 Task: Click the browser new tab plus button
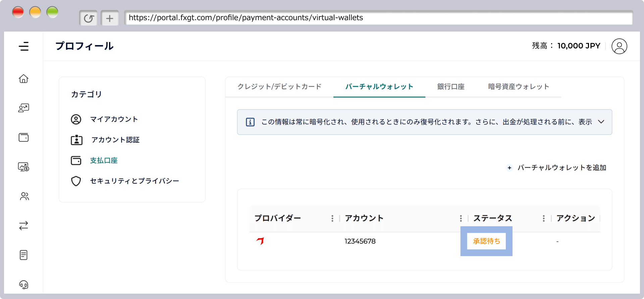tap(110, 18)
